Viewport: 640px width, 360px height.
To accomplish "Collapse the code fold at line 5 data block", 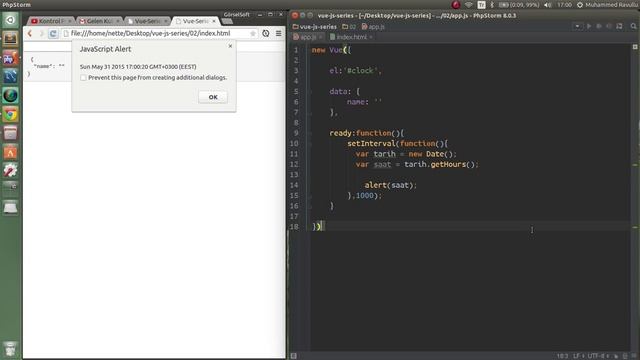I will tap(310, 91).
